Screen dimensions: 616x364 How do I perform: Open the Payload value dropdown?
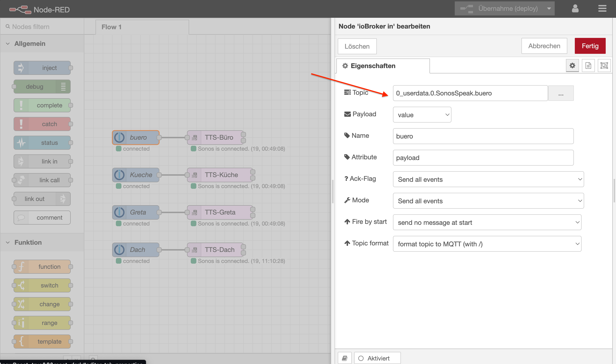tap(422, 115)
